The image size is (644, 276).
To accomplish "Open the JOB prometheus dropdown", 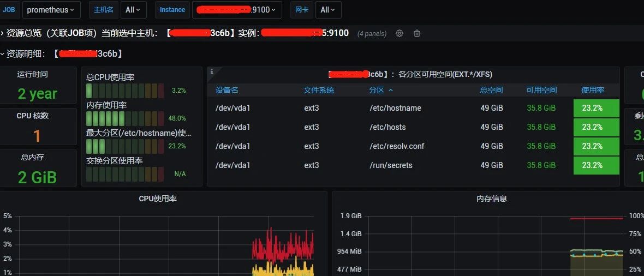I will pos(51,10).
